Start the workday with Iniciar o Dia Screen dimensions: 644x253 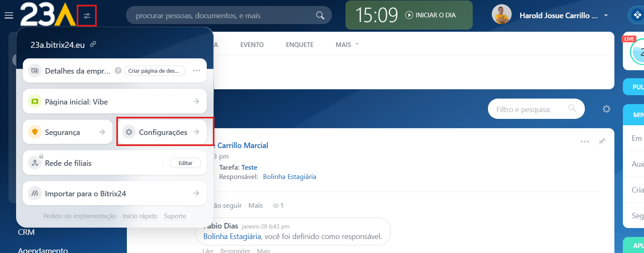(x=431, y=15)
